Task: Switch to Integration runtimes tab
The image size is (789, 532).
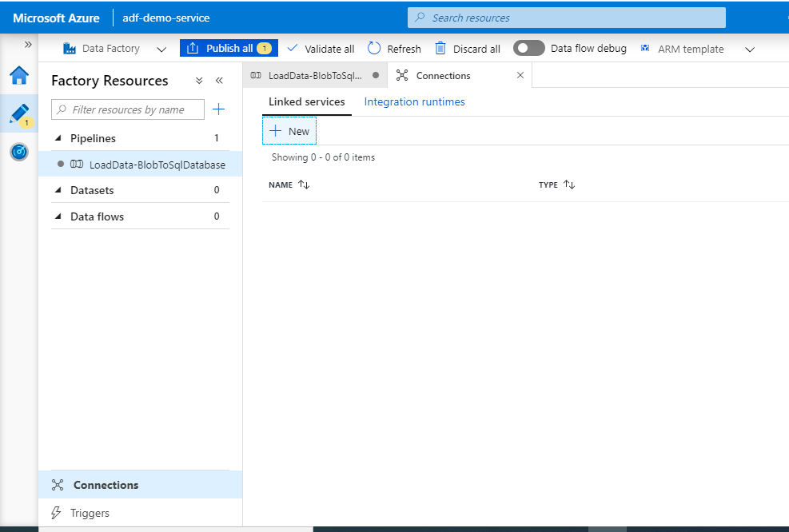Action: [x=414, y=101]
